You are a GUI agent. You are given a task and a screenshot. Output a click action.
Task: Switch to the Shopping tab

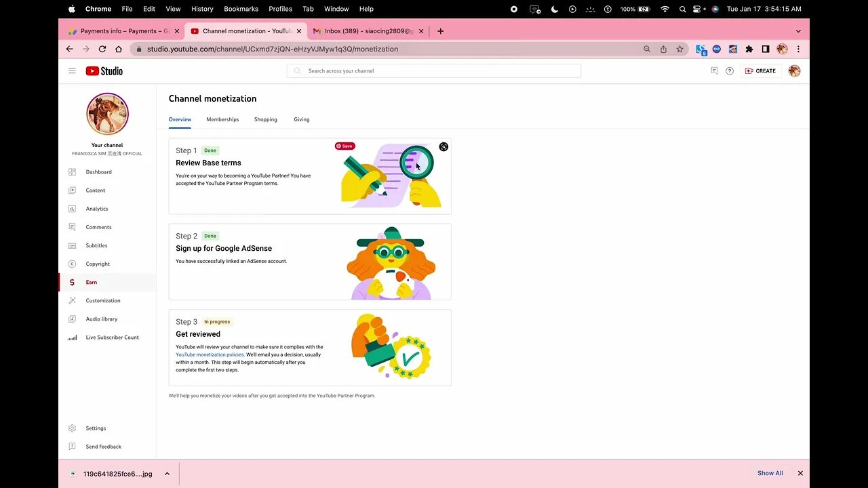click(x=266, y=119)
